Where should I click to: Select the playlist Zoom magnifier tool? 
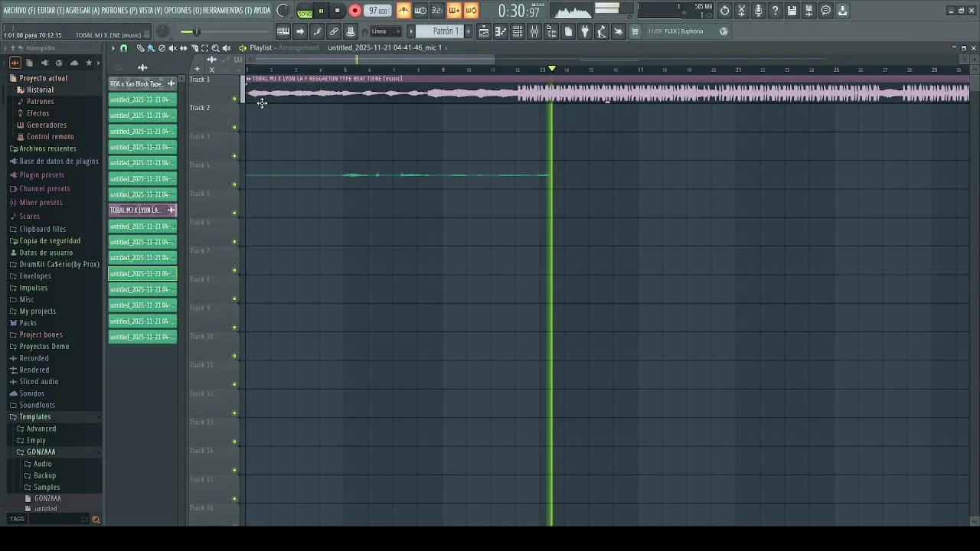tap(215, 48)
